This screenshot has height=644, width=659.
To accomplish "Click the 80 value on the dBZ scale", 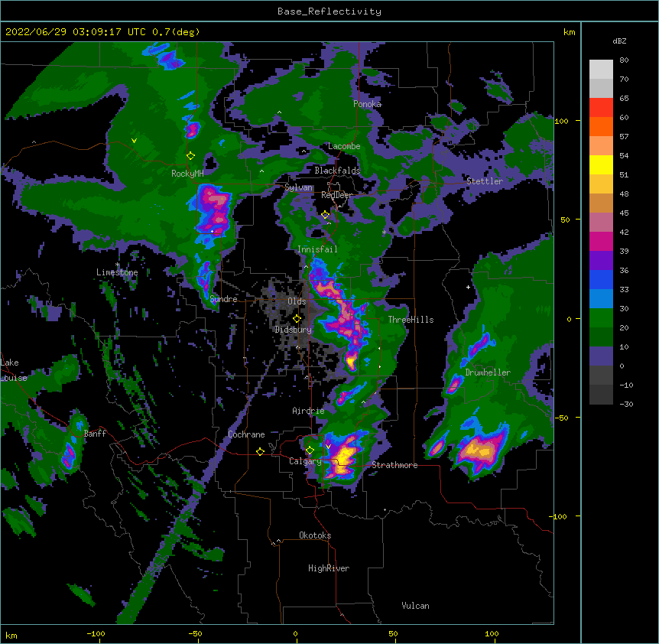I will [624, 60].
